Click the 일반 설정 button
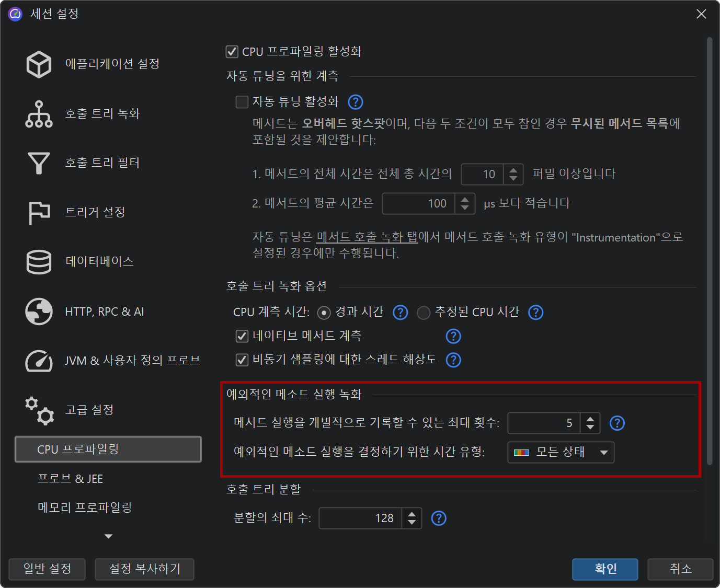 point(47,569)
